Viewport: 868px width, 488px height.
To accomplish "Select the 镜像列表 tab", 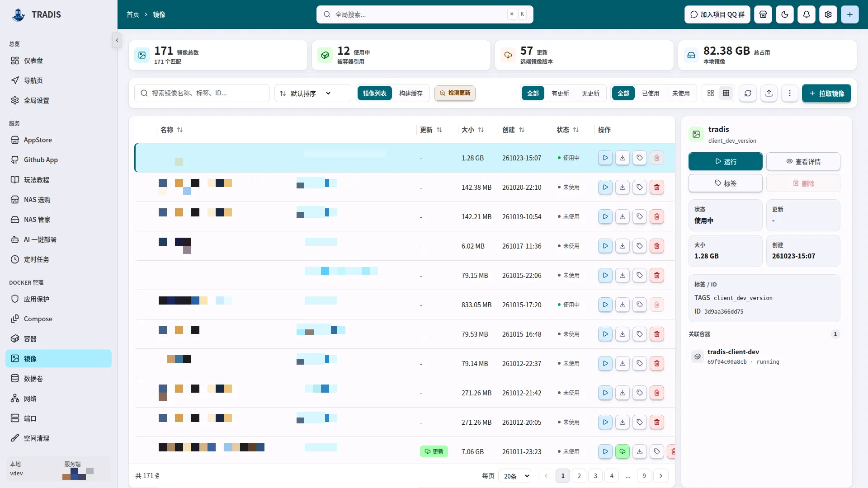I will click(x=374, y=93).
